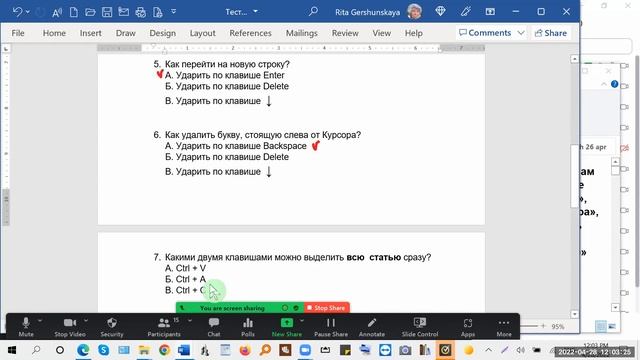Open the Design ribbon tab
Screen dimensions: 640x360
(x=162, y=33)
